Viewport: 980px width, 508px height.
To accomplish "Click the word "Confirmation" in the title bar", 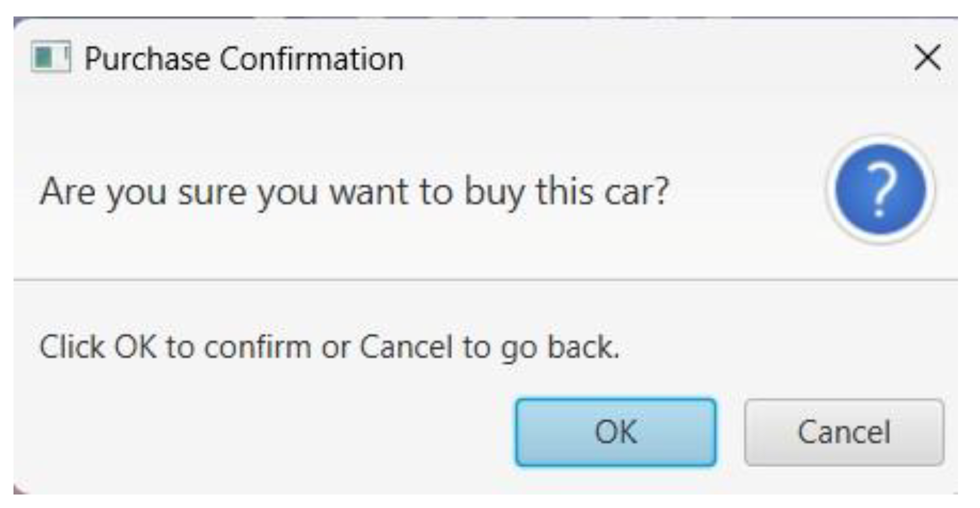I will click(x=311, y=59).
